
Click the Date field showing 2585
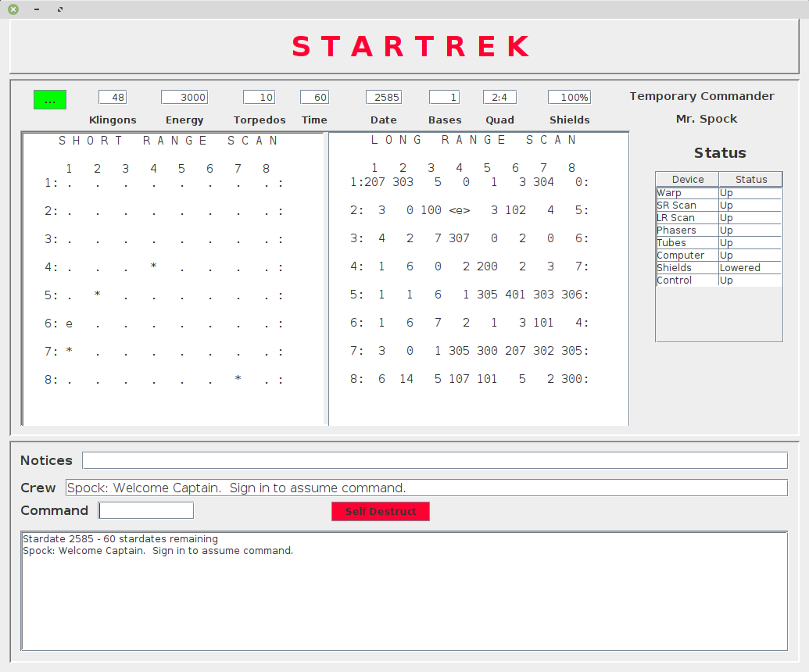(x=384, y=97)
